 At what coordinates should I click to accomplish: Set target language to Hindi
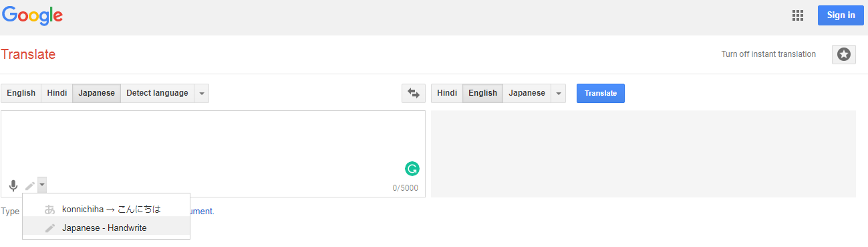[x=447, y=93]
